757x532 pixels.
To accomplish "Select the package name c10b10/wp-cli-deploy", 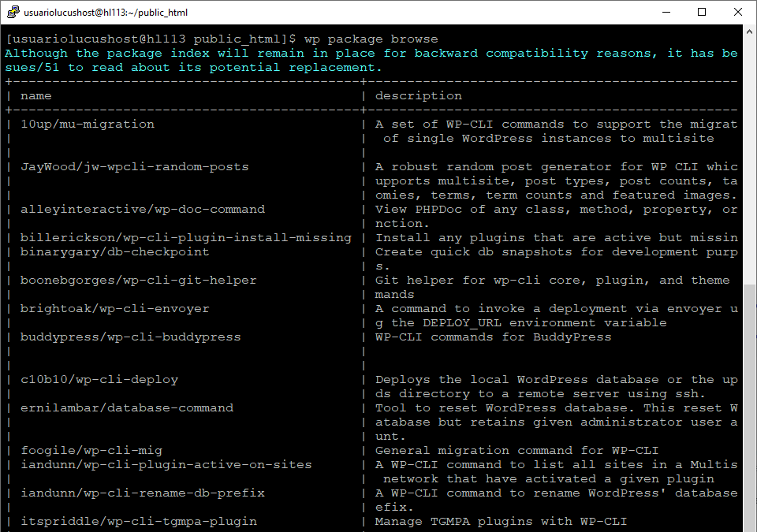I will [x=99, y=380].
